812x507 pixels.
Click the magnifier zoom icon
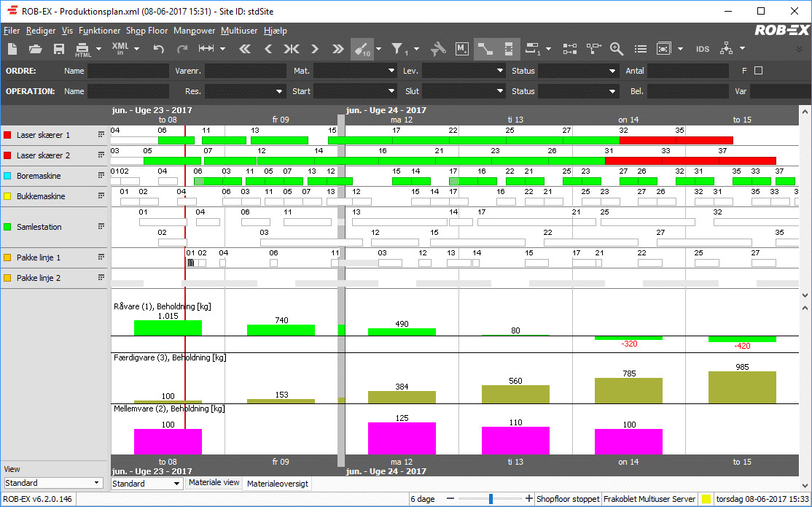pyautogui.click(x=617, y=49)
